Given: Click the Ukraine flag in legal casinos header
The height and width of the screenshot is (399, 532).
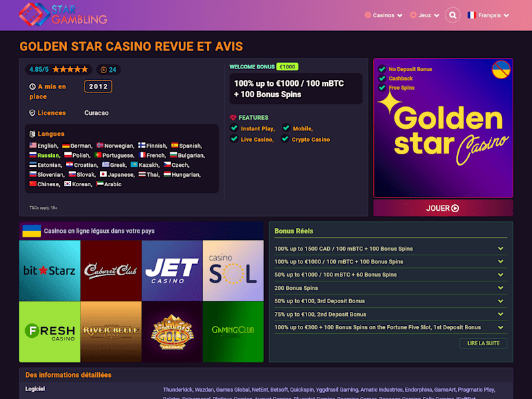Looking at the screenshot, I should tap(31, 231).
